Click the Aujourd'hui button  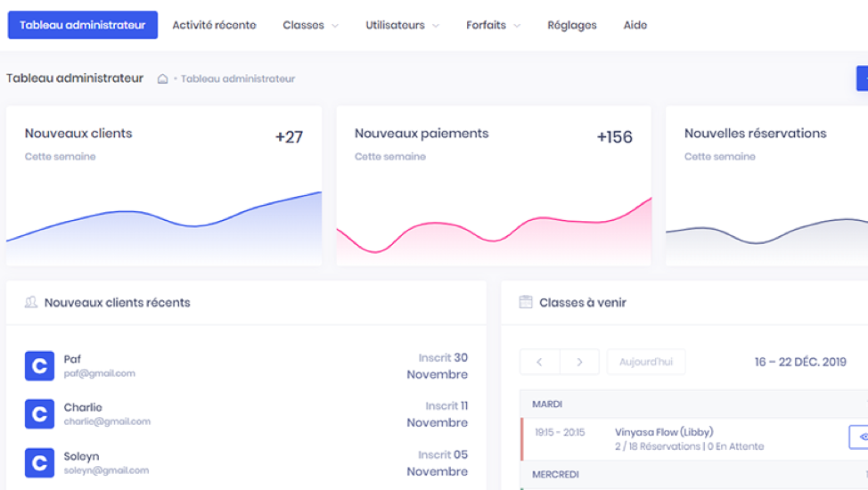pyautogui.click(x=646, y=362)
